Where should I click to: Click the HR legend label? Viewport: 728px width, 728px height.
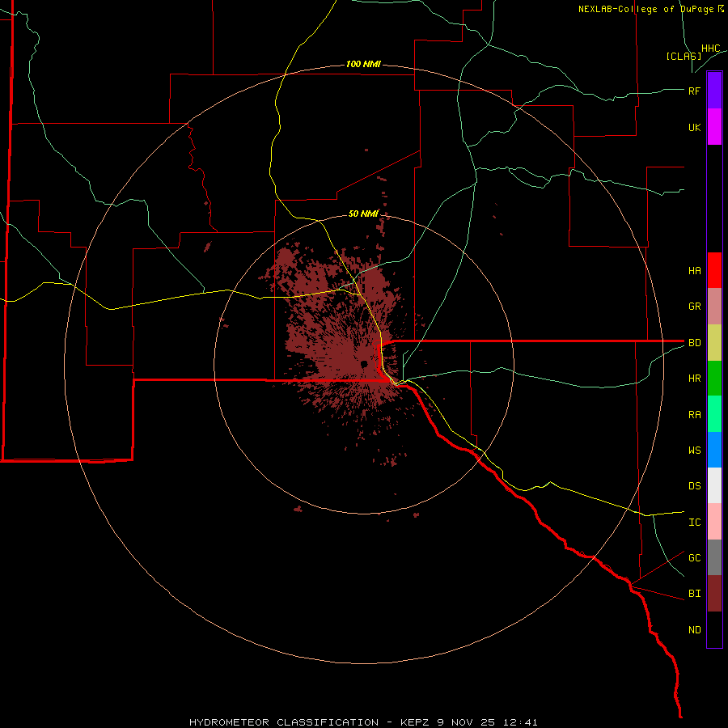click(694, 379)
